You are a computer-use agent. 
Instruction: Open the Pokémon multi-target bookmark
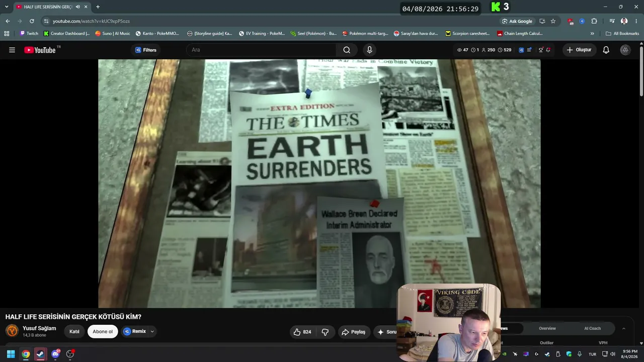coord(365,34)
